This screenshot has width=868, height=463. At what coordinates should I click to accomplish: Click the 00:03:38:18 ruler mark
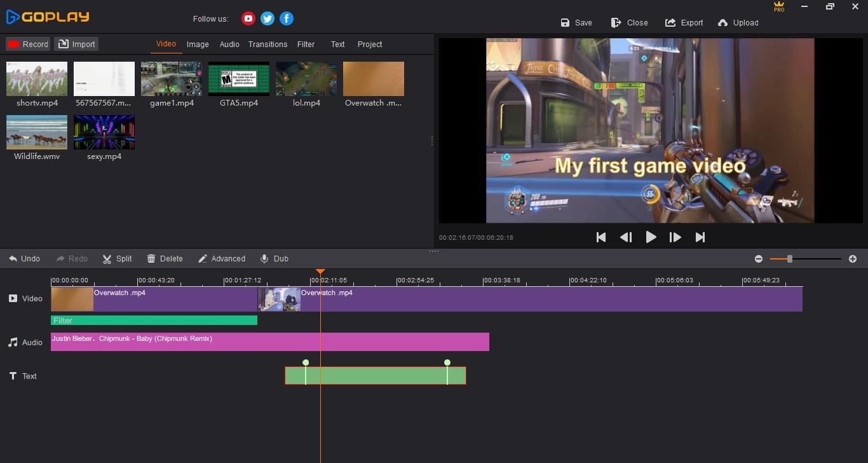[501, 280]
